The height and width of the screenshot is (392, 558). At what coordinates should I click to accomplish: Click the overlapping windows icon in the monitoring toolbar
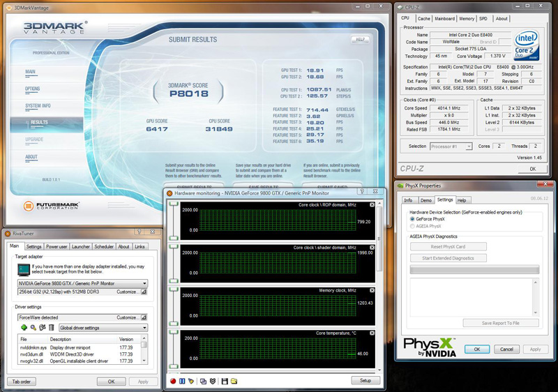click(x=203, y=381)
